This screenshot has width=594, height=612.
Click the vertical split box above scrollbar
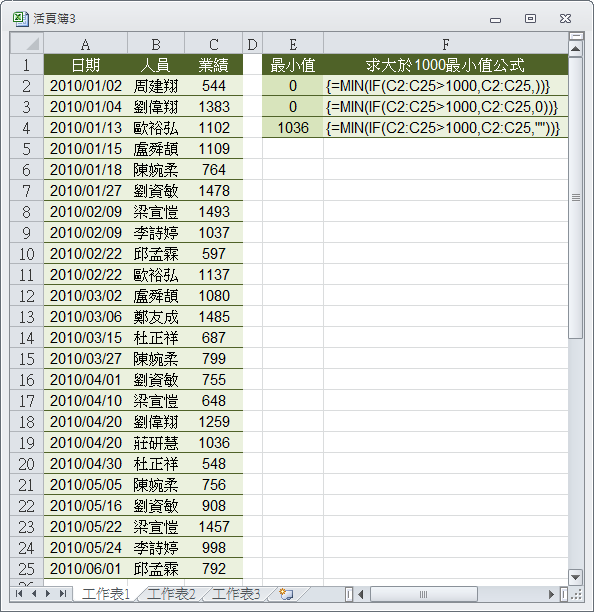pyautogui.click(x=576, y=36)
